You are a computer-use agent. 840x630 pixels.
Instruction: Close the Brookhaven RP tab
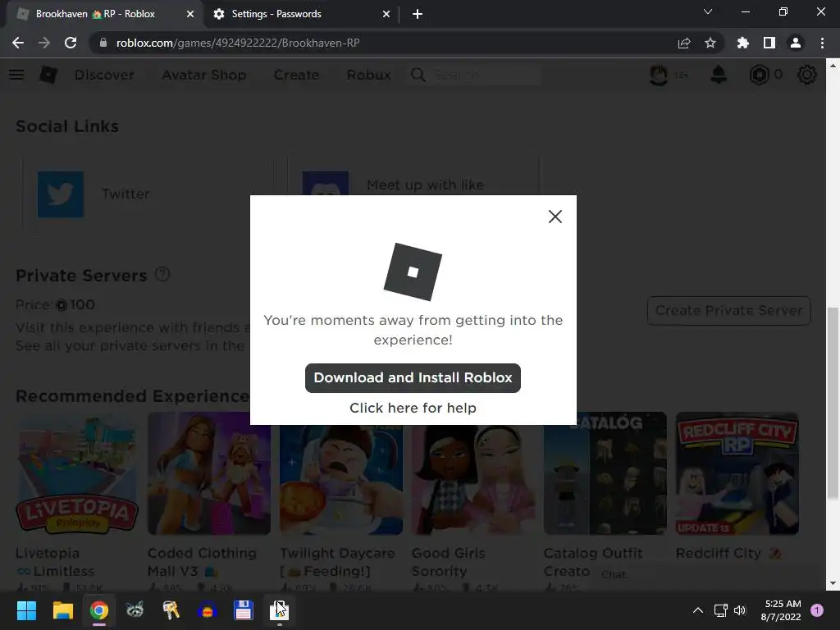click(x=190, y=14)
